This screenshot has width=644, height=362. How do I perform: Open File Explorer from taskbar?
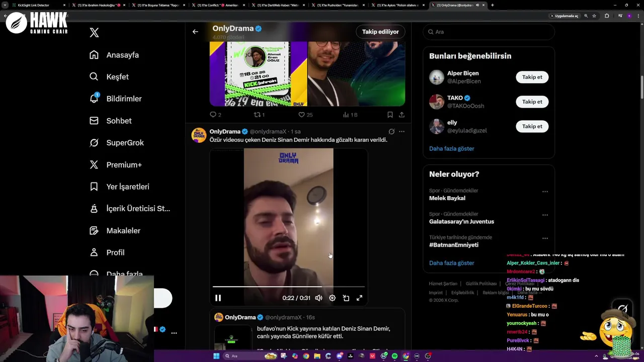(317, 356)
